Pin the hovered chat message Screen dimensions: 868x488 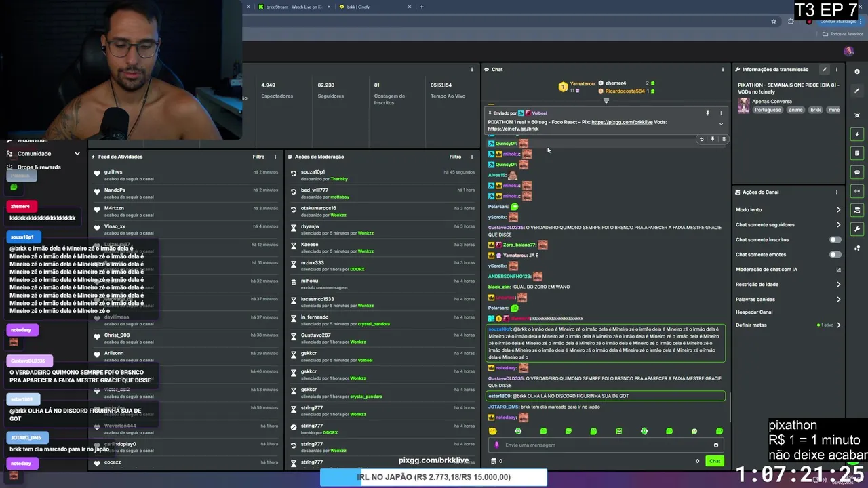point(713,139)
